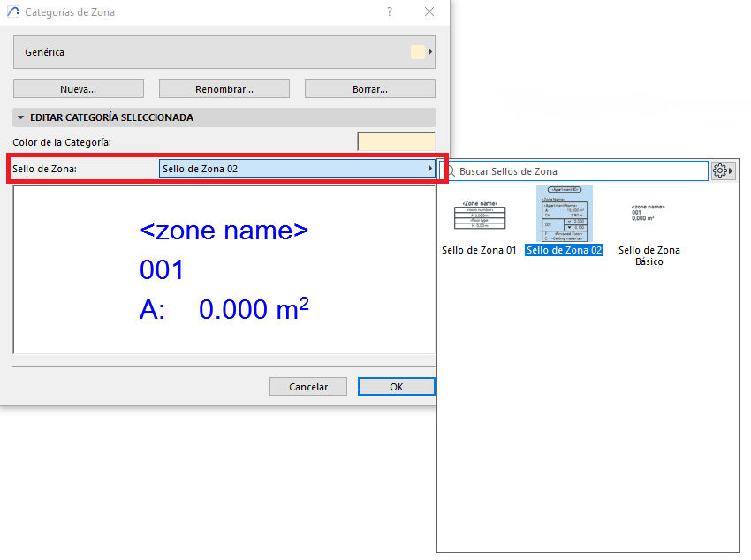Screen dimensions: 751x560
Task: Expand the Sello de Zona dropdown
Action: pyautogui.click(x=297, y=169)
